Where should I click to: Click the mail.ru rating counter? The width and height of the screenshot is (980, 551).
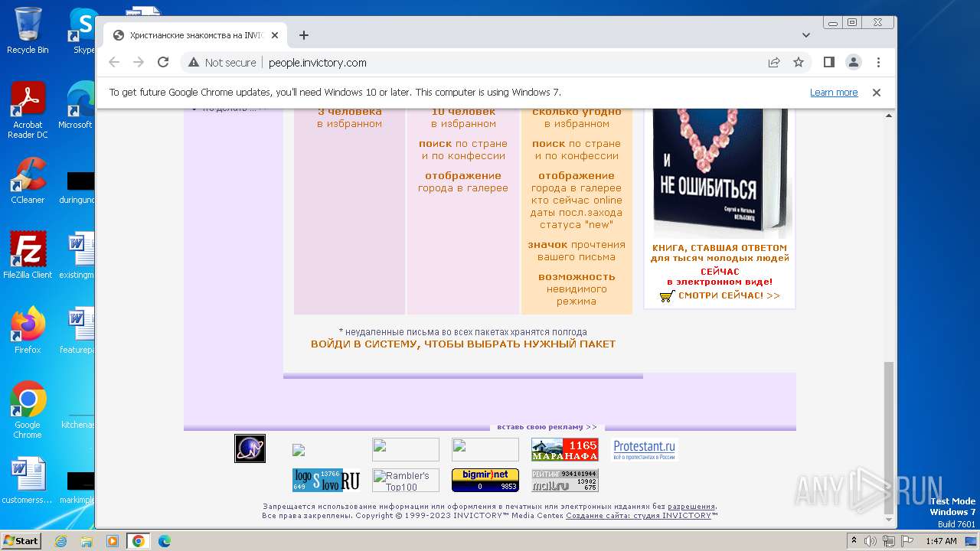(565, 480)
